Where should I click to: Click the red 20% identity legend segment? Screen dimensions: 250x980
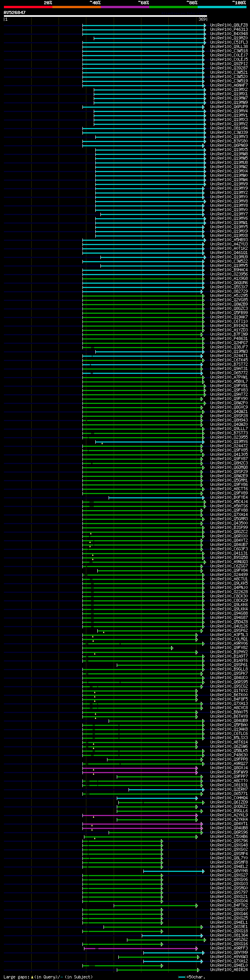coord(28,7)
